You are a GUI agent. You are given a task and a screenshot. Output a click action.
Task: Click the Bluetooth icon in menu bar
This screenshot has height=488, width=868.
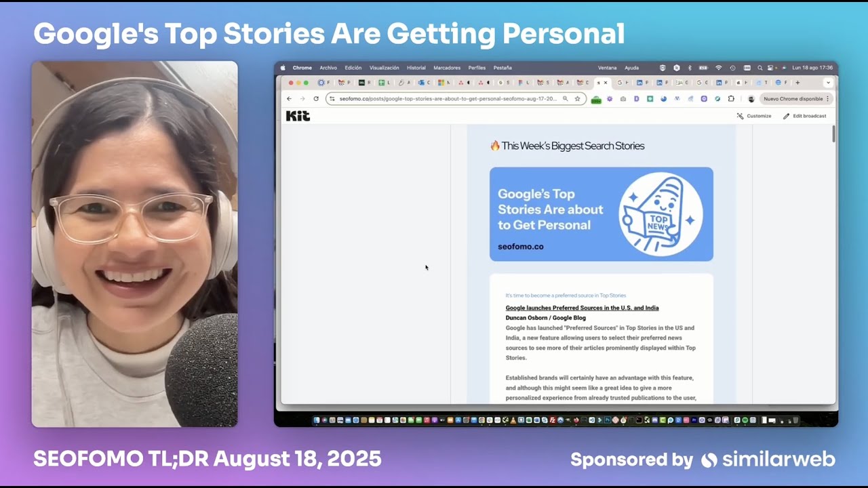click(x=690, y=68)
